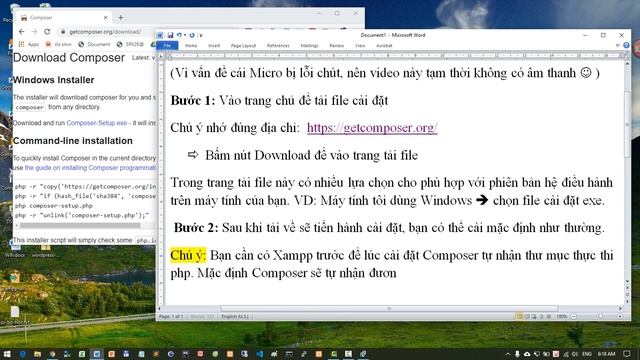Click the volume speaker icon in the system tray
Viewport: 640px width, 360px height.
(575, 354)
